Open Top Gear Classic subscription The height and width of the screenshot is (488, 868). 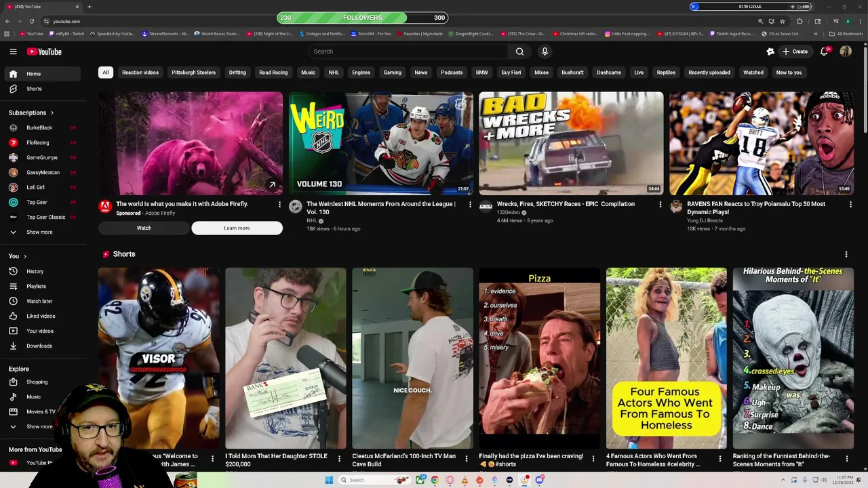point(43,217)
